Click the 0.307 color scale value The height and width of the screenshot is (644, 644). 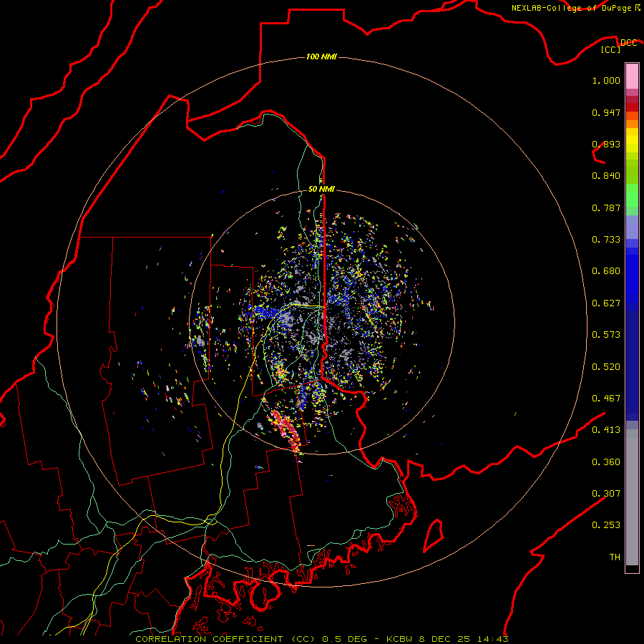pos(606,494)
